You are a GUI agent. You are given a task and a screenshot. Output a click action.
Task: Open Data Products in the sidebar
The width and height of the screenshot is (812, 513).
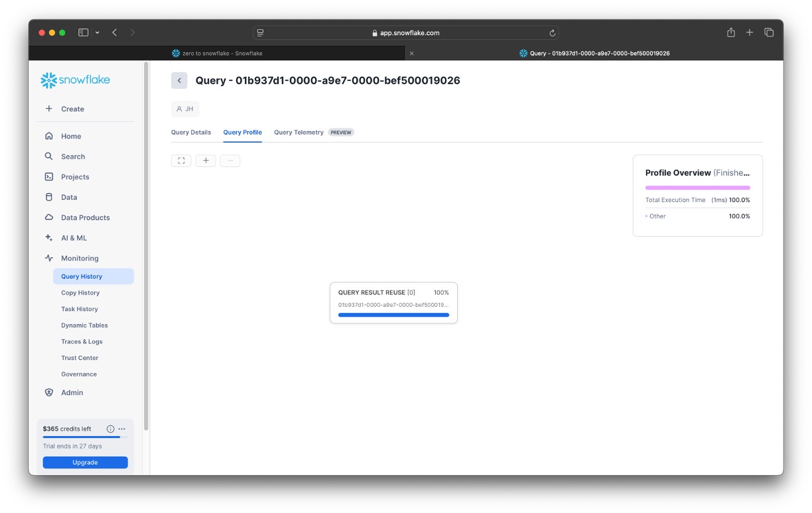pos(86,217)
